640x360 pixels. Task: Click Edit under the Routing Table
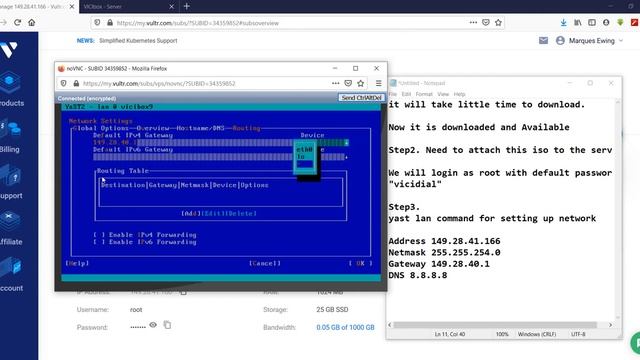[213, 213]
